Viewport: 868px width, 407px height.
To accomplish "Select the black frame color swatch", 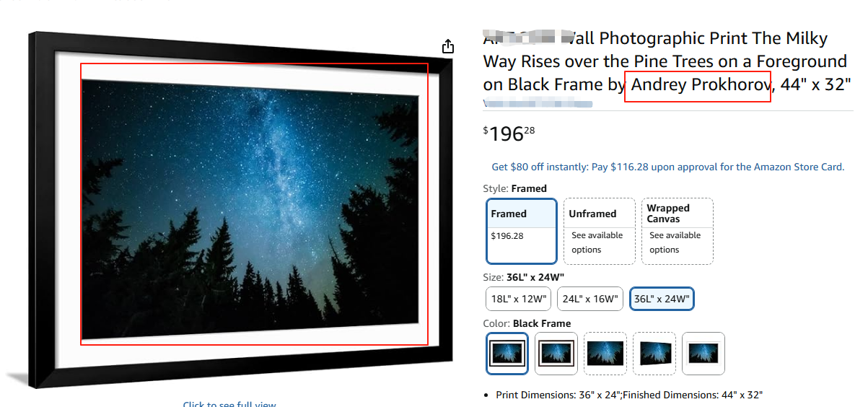I will pyautogui.click(x=507, y=353).
